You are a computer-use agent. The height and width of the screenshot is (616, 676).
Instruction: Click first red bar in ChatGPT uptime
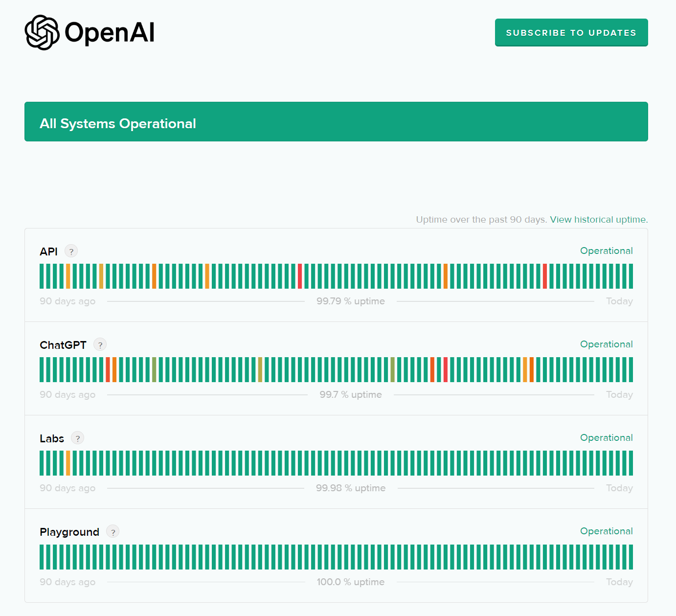click(108, 369)
